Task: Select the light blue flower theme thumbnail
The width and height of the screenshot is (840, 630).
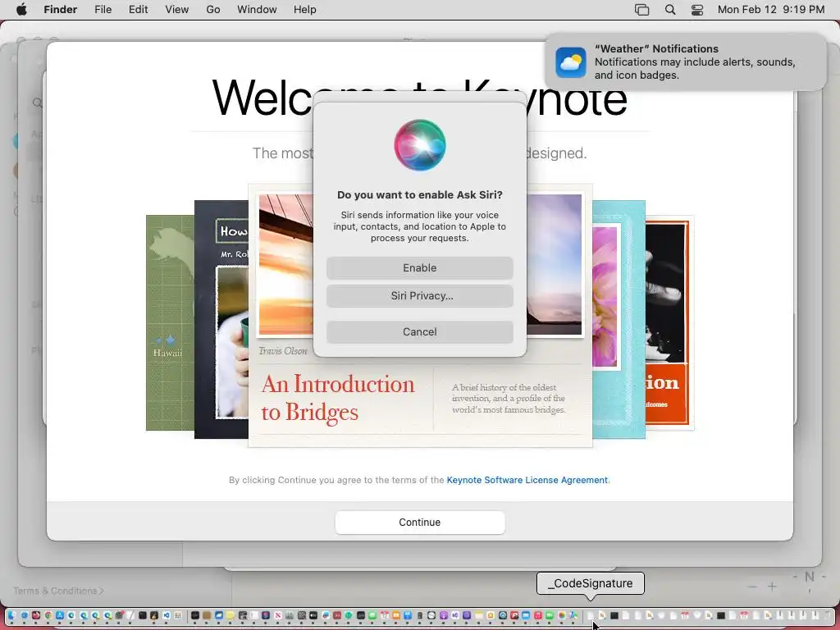Action: tap(619, 319)
